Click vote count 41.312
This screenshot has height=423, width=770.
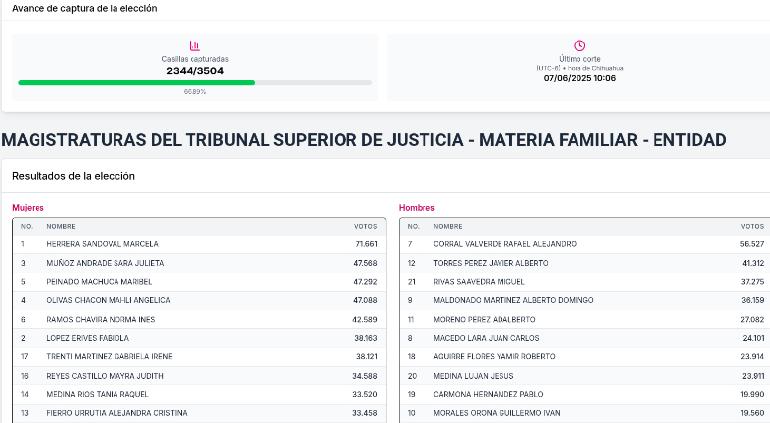coord(753,263)
